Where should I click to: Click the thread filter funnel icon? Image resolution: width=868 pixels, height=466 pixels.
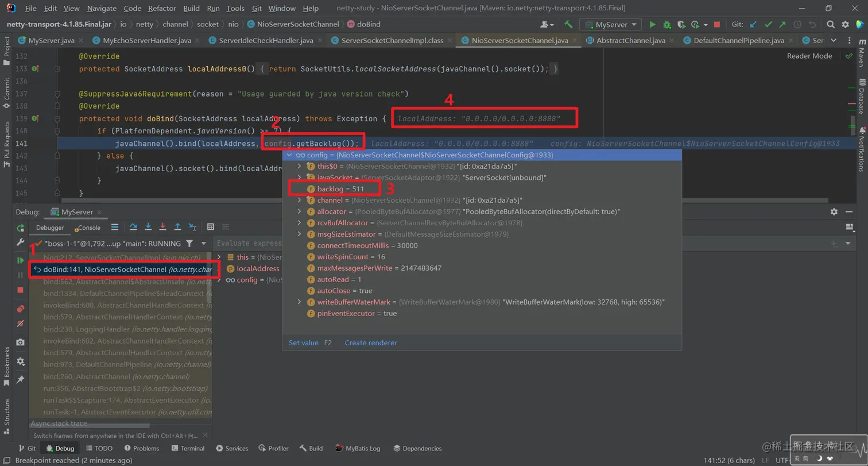click(189, 244)
